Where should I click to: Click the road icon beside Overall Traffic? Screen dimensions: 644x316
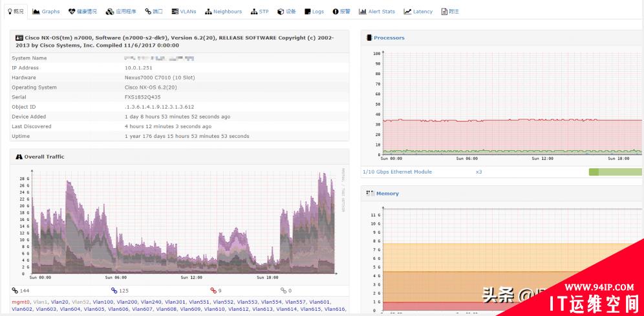point(19,157)
